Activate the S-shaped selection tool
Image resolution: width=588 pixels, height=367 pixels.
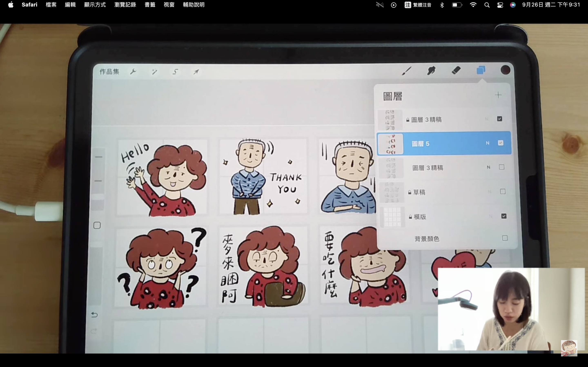[175, 72]
